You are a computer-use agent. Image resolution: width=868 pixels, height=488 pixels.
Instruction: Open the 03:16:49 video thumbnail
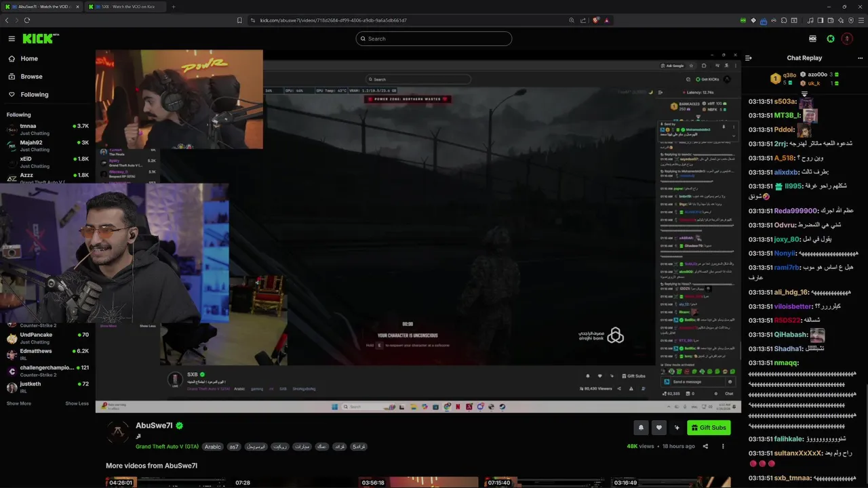pyautogui.click(x=670, y=482)
